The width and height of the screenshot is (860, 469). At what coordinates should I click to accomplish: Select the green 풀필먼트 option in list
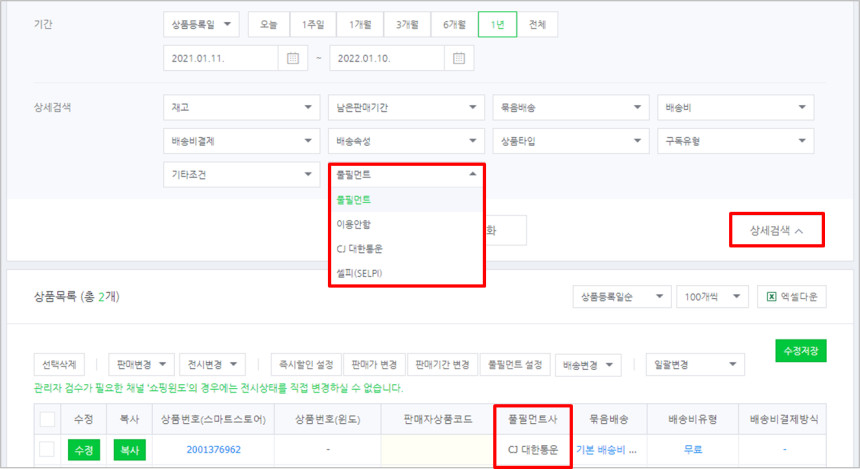coord(406,200)
